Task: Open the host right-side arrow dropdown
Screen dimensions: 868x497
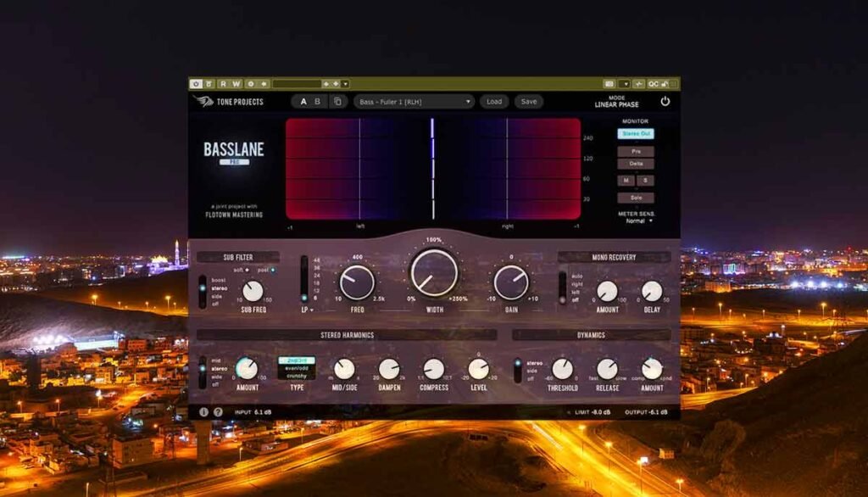Action: tap(626, 84)
